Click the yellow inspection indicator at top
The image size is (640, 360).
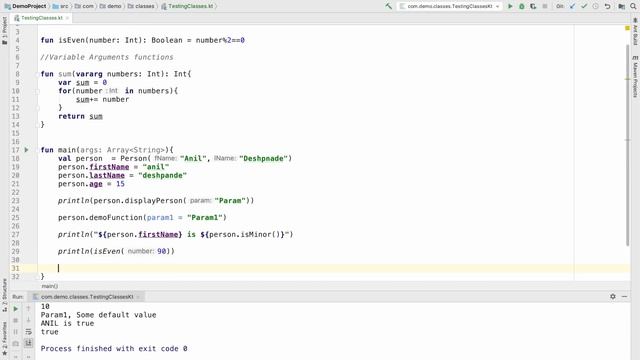click(x=627, y=28)
